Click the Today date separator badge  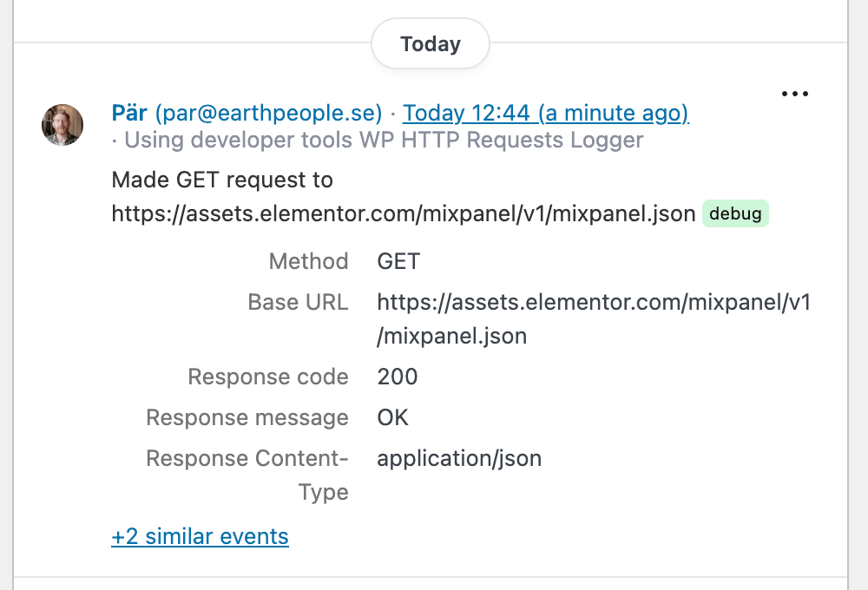pyautogui.click(x=431, y=43)
